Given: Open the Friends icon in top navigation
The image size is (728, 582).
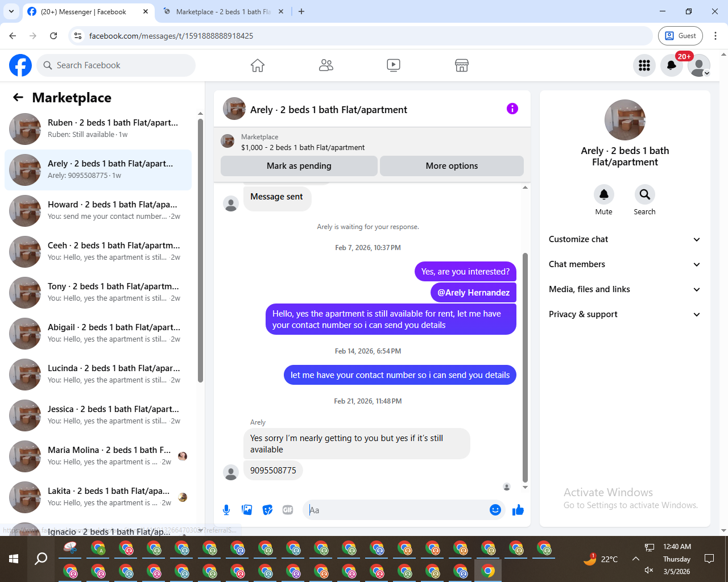Looking at the screenshot, I should (326, 65).
